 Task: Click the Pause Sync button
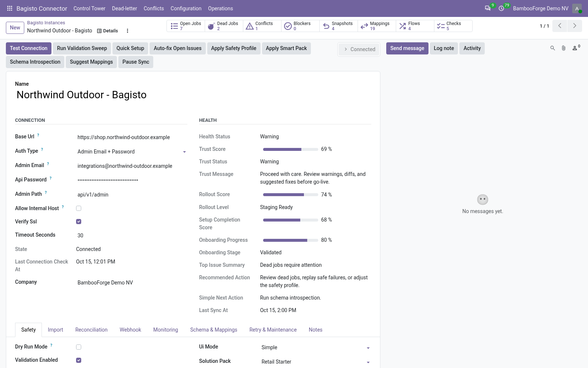(136, 62)
